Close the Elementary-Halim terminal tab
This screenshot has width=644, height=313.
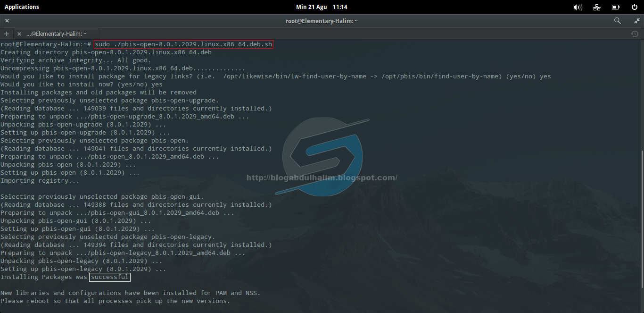tap(19, 34)
